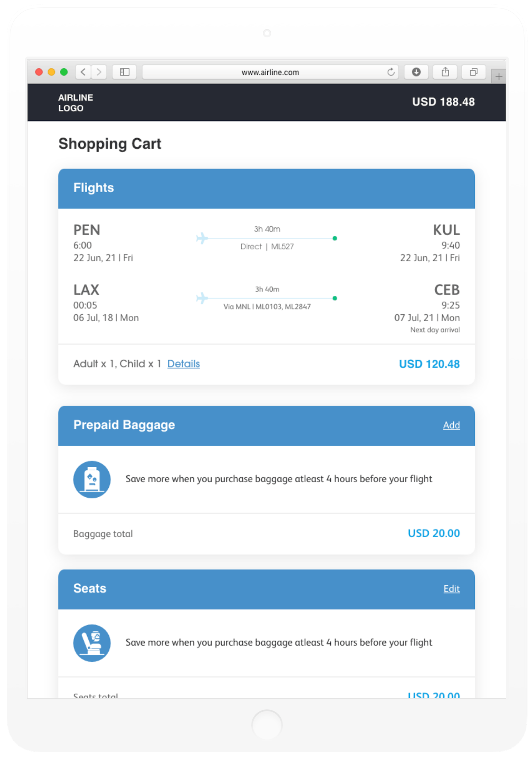The image size is (532, 759).
Task: Reload the page with the refresh icon
Action: click(x=391, y=72)
